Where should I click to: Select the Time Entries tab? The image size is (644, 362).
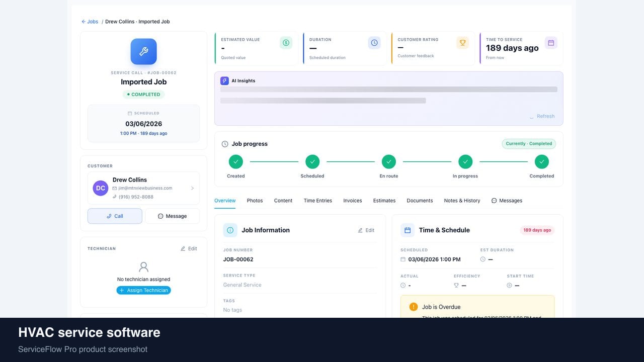point(318,201)
